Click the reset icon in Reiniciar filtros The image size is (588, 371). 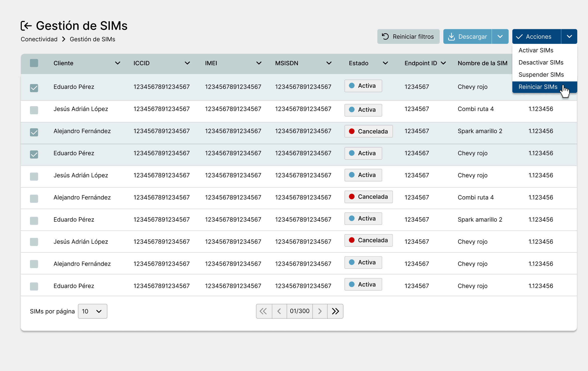click(385, 37)
